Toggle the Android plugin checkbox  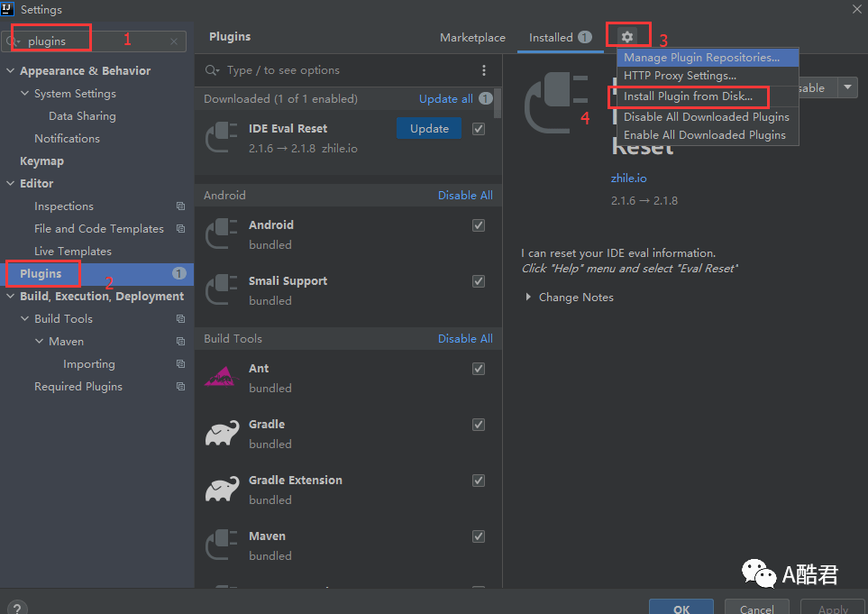[x=479, y=225]
